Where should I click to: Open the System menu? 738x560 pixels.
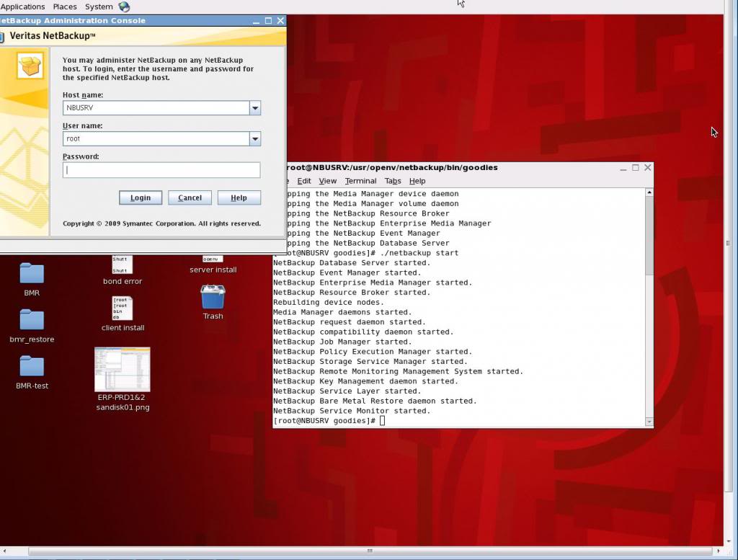click(99, 6)
